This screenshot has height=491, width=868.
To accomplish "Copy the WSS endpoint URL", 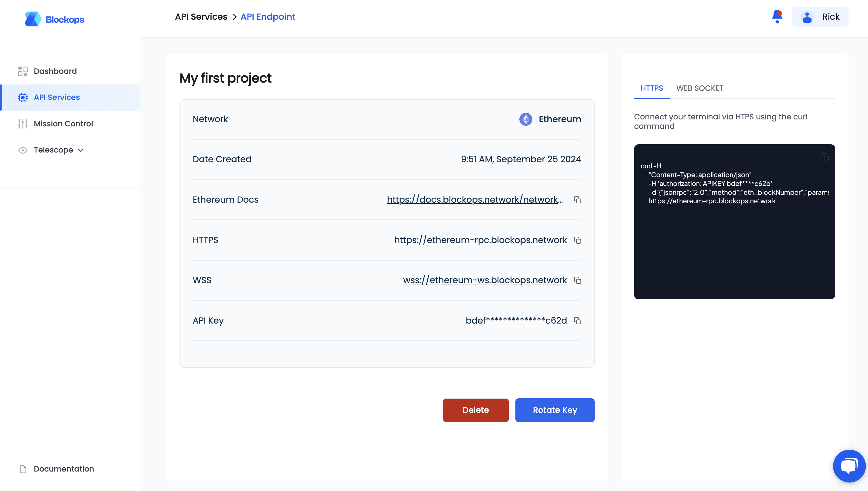I will pos(577,280).
